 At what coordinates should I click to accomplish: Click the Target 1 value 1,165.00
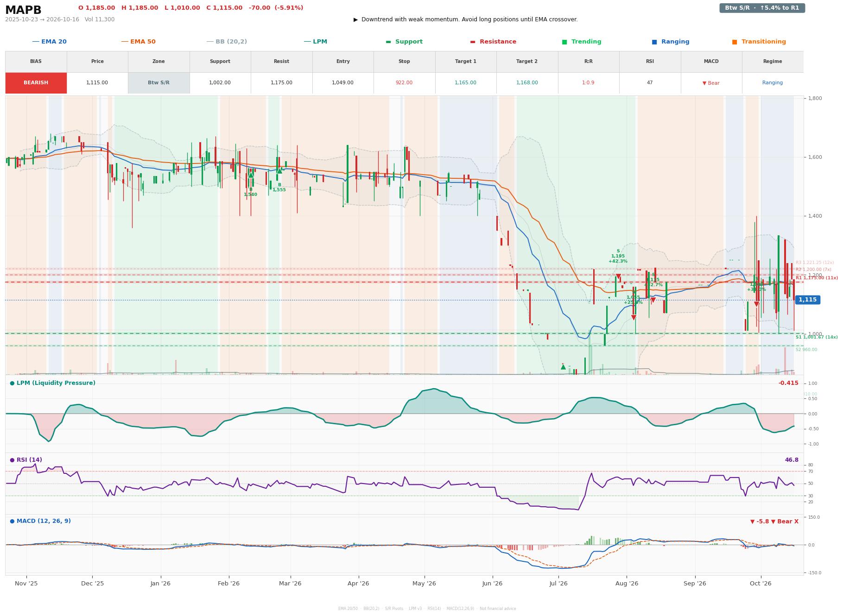(x=465, y=83)
